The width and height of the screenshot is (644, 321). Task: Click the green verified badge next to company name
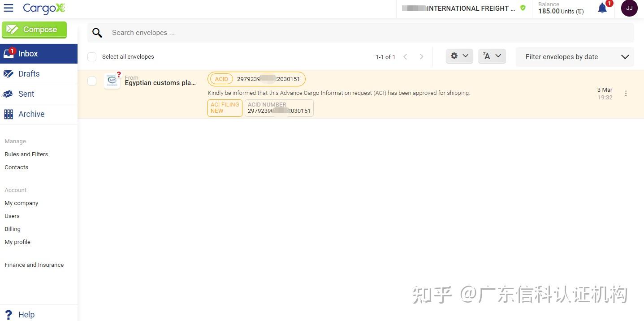[x=523, y=8]
